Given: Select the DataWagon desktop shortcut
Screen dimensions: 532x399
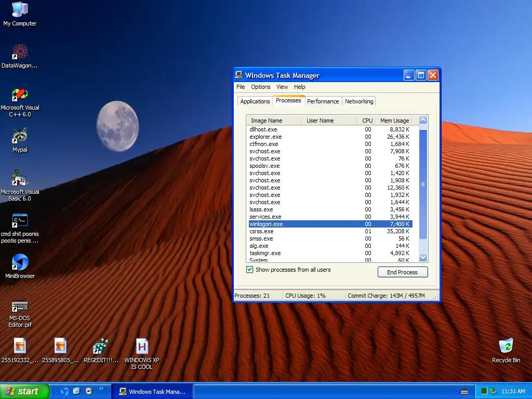Looking at the screenshot, I should [x=20, y=56].
